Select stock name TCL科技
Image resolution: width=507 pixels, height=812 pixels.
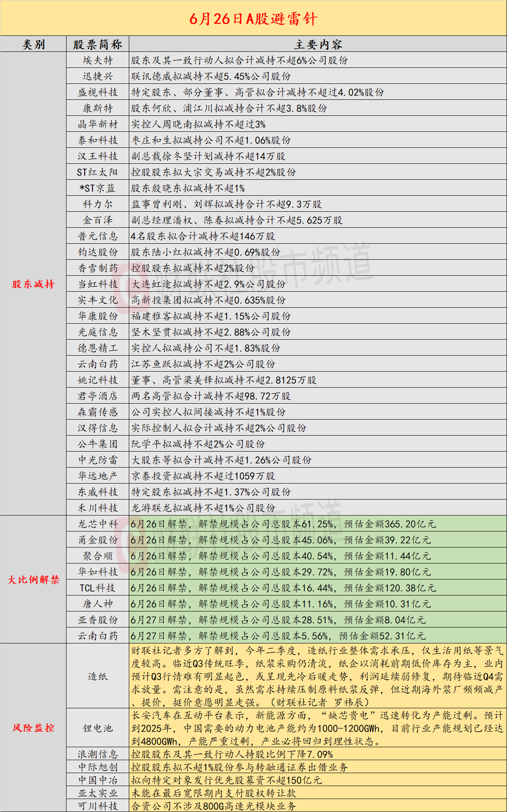coord(98,588)
